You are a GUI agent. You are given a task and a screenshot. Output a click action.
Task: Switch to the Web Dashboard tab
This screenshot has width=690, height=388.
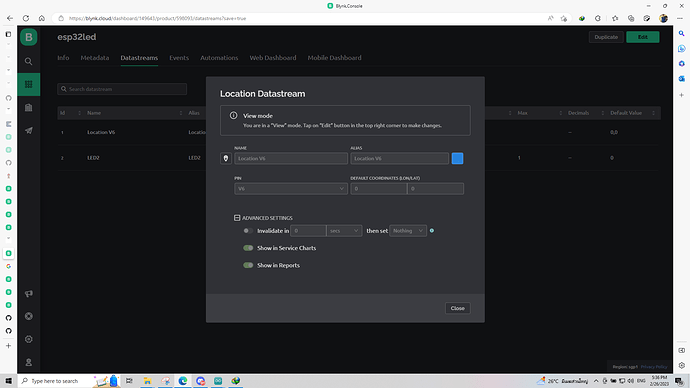click(273, 58)
